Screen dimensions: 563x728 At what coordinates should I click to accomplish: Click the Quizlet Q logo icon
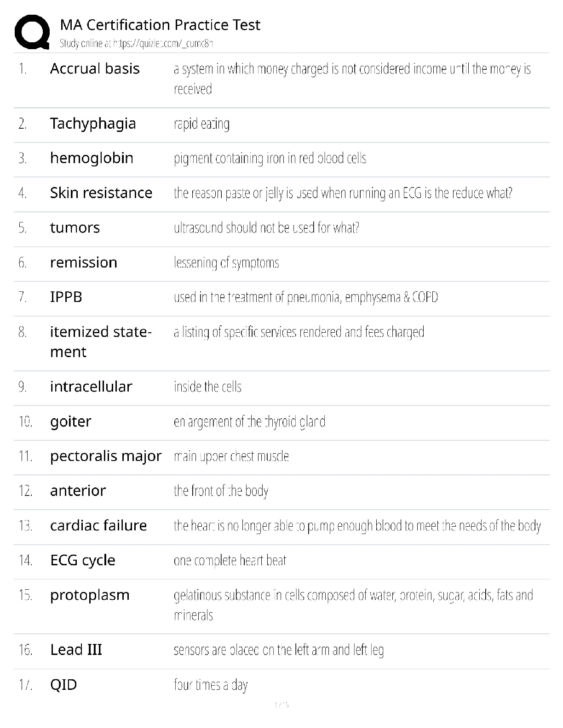[32, 32]
